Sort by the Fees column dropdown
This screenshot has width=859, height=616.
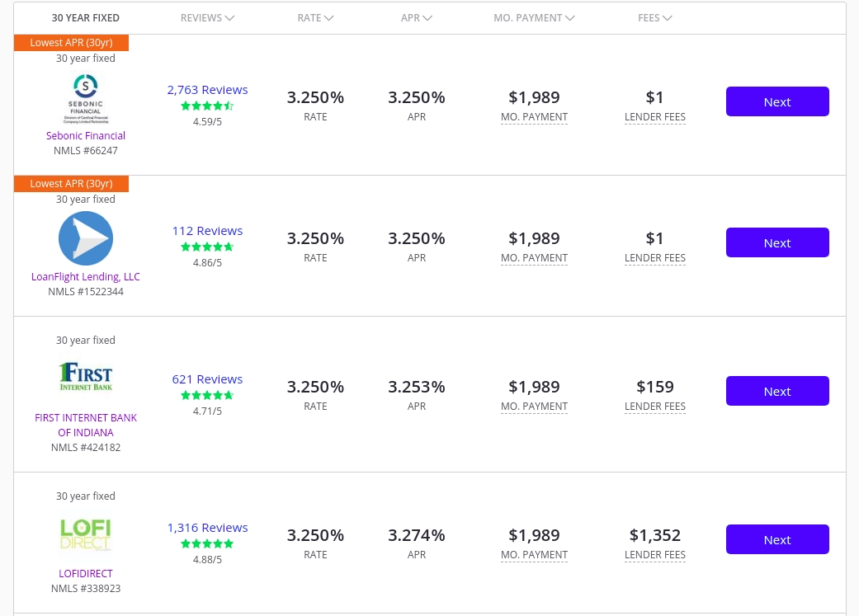click(x=654, y=18)
